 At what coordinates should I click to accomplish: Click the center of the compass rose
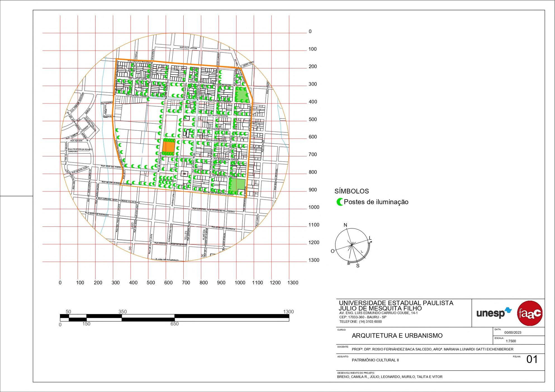coord(352,245)
